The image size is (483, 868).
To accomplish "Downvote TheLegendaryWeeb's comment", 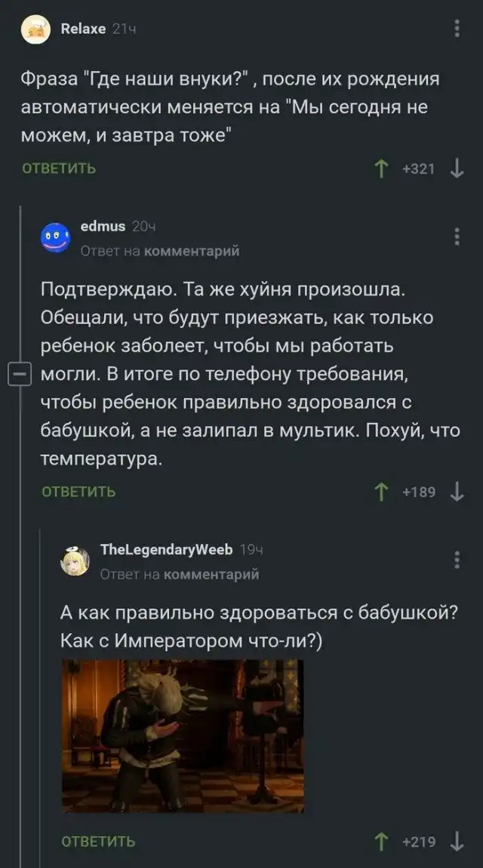I will (456, 841).
